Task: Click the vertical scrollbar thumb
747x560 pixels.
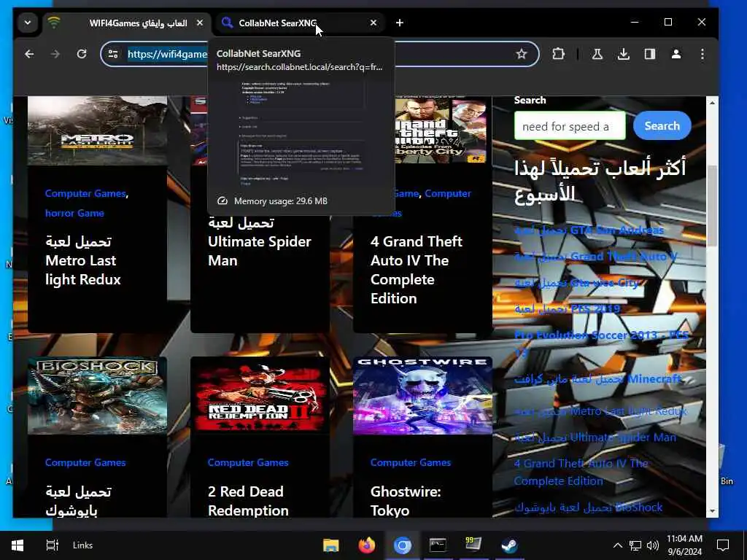Action: (x=712, y=206)
